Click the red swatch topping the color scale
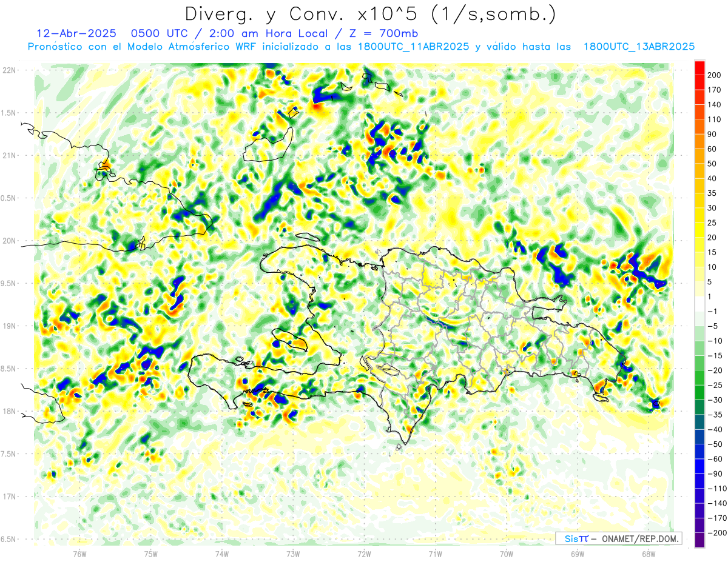This screenshot has width=728, height=562. pos(699,68)
